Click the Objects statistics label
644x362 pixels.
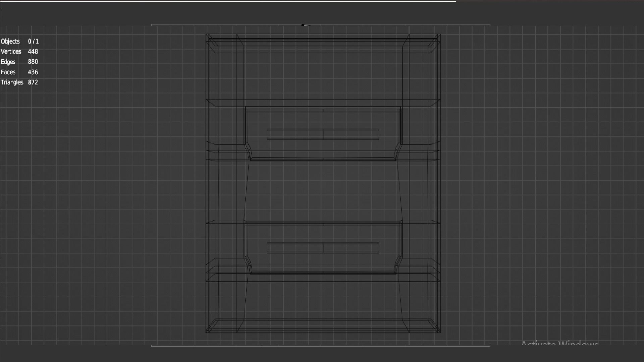[x=10, y=42]
